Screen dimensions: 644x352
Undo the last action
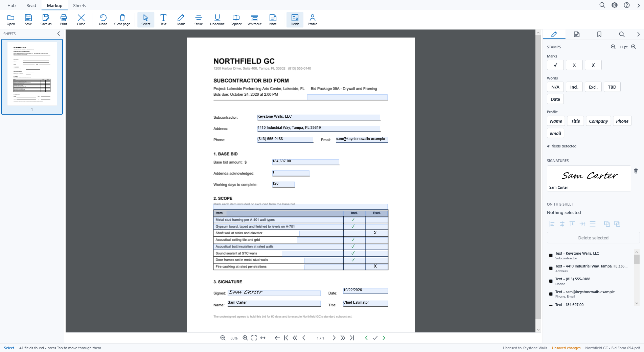coord(103,20)
